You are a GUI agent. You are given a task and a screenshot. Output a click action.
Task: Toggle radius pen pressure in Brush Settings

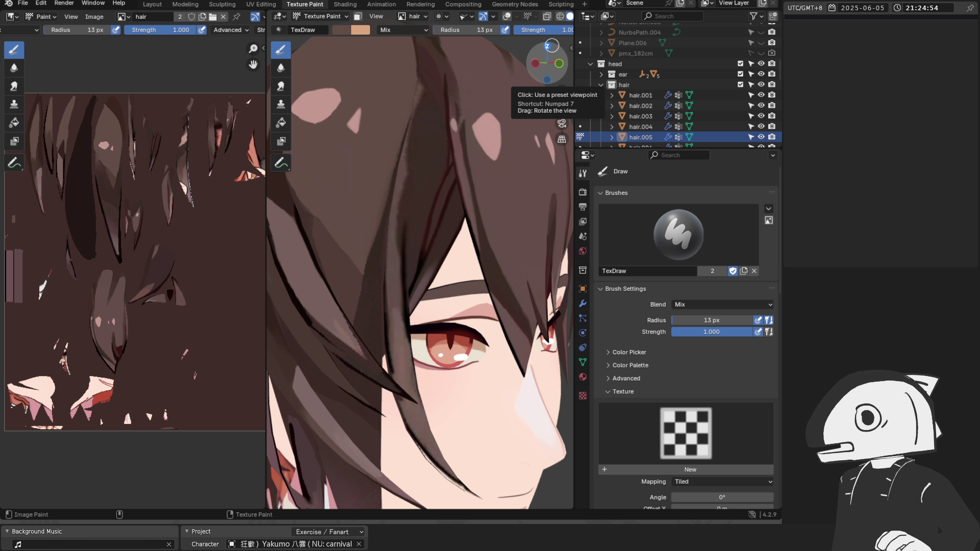point(758,320)
